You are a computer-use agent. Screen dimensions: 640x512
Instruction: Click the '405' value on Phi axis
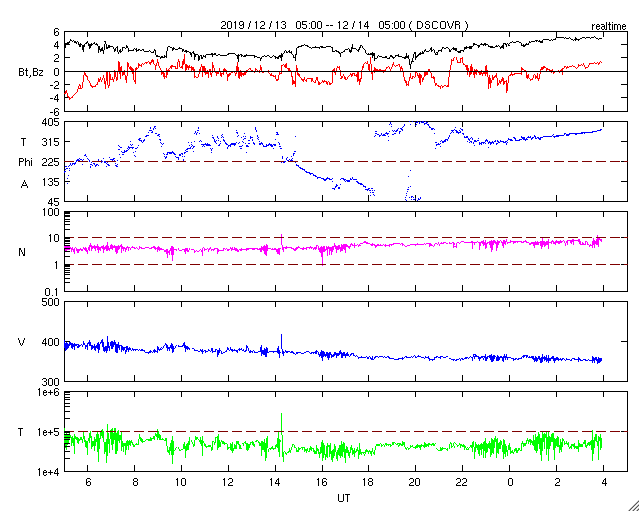(x=52, y=122)
